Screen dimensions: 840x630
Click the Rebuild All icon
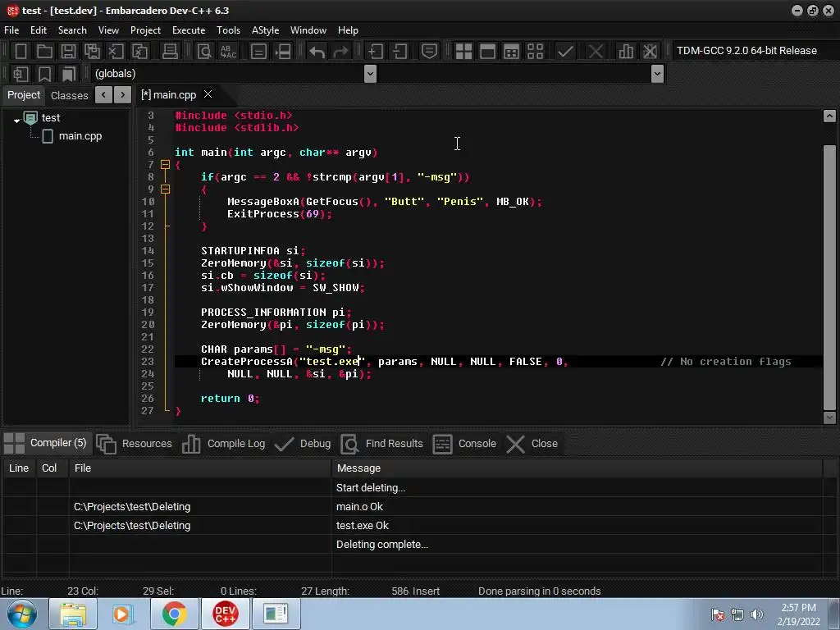pyautogui.click(x=535, y=52)
